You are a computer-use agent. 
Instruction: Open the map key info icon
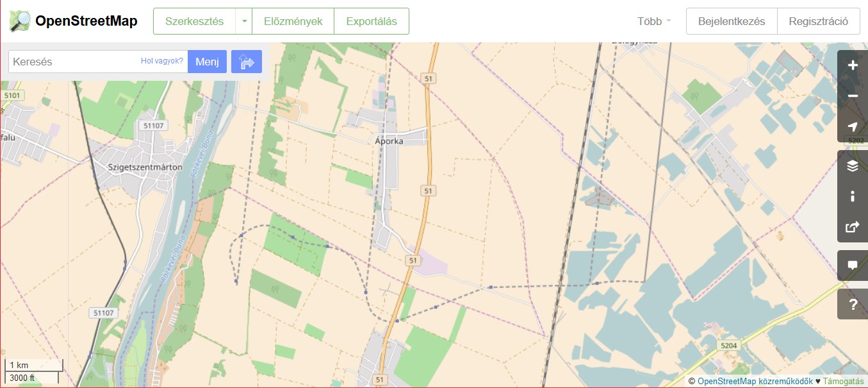click(853, 197)
